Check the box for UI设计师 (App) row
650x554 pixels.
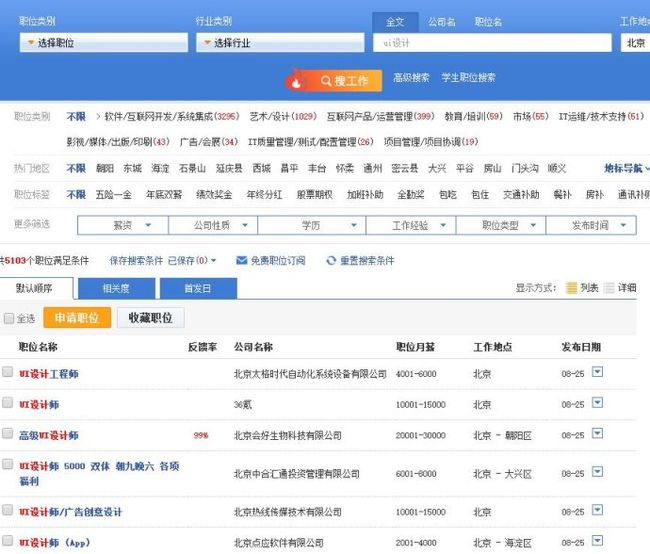coord(7,540)
